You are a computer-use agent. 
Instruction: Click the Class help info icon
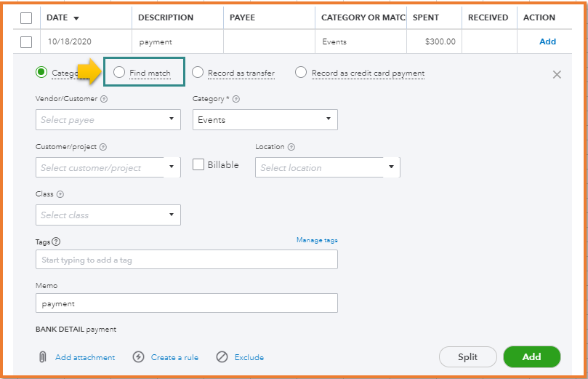tap(60, 194)
